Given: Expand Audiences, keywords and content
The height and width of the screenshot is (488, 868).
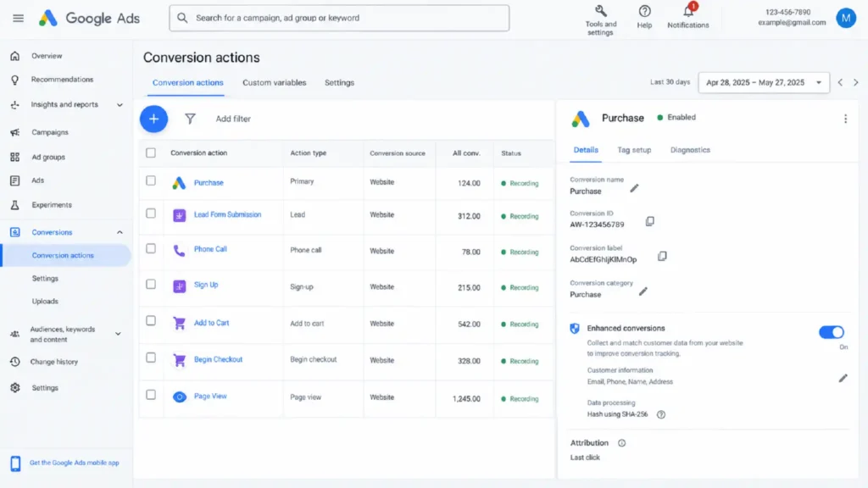Looking at the screenshot, I should (x=118, y=334).
